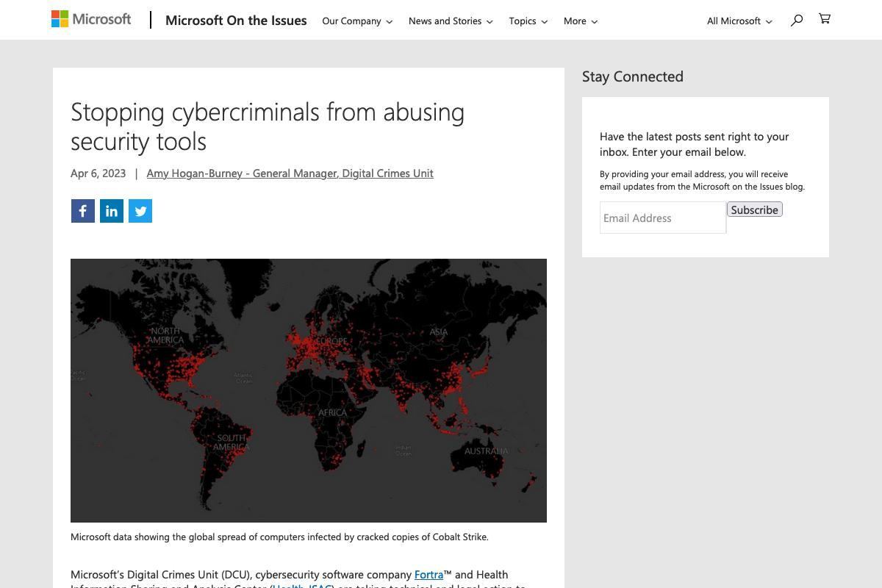Go to Microsoft On the Issues home
882x588 pixels.
pyautogui.click(x=236, y=21)
